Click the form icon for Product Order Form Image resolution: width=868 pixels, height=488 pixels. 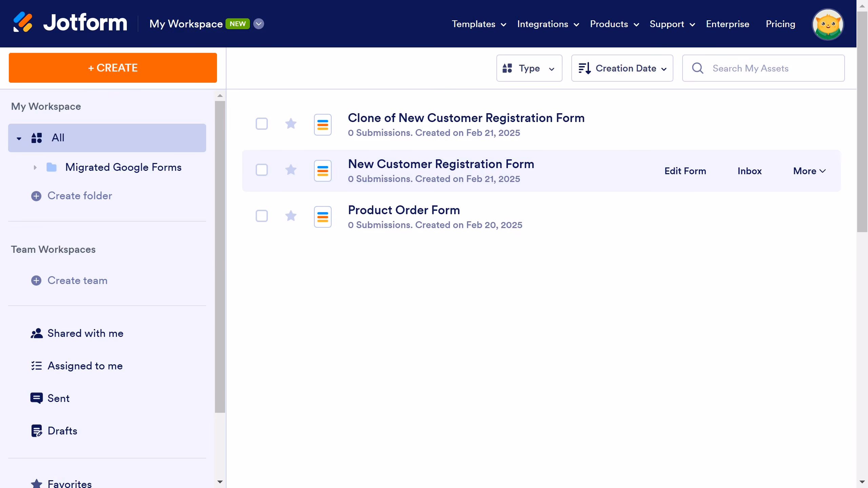323,217
